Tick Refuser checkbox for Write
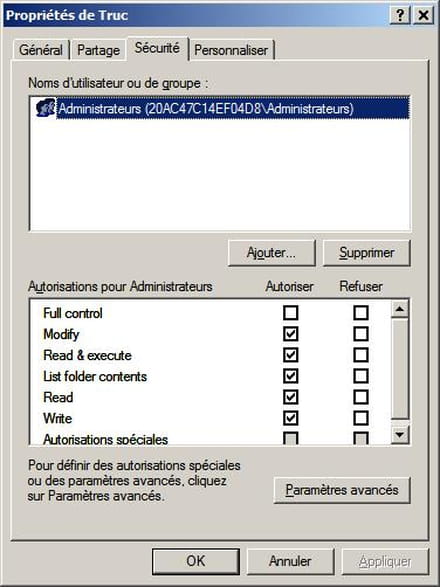Screen dimensions: 440x587 (361, 418)
